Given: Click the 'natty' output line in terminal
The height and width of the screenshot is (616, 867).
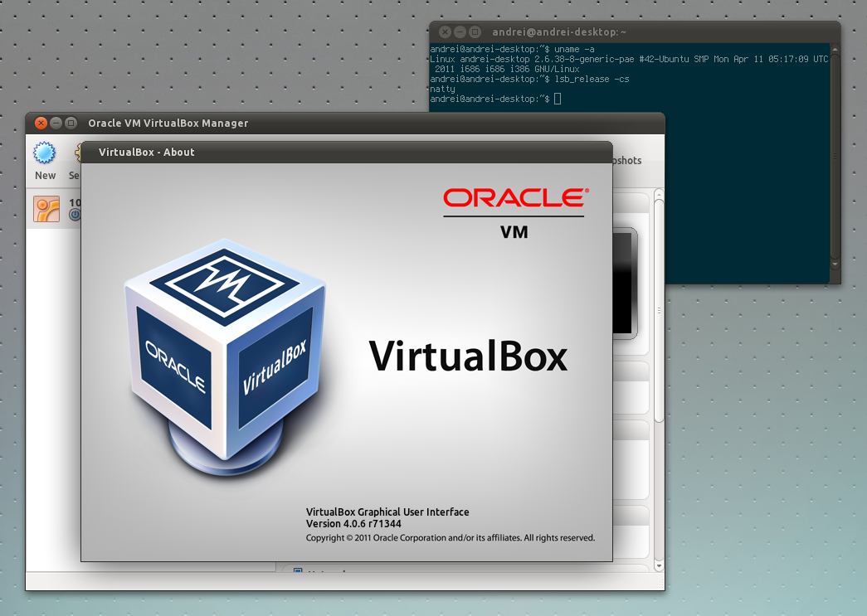Looking at the screenshot, I should pos(442,89).
